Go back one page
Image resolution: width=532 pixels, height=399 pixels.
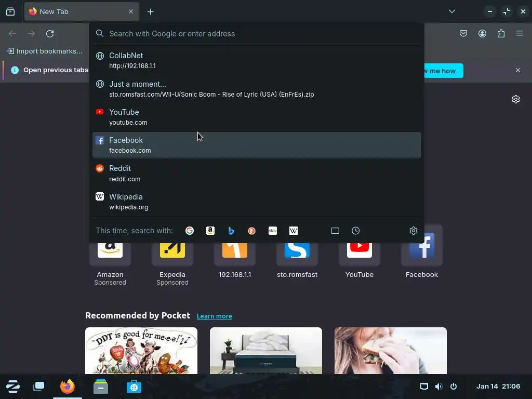tap(12, 34)
